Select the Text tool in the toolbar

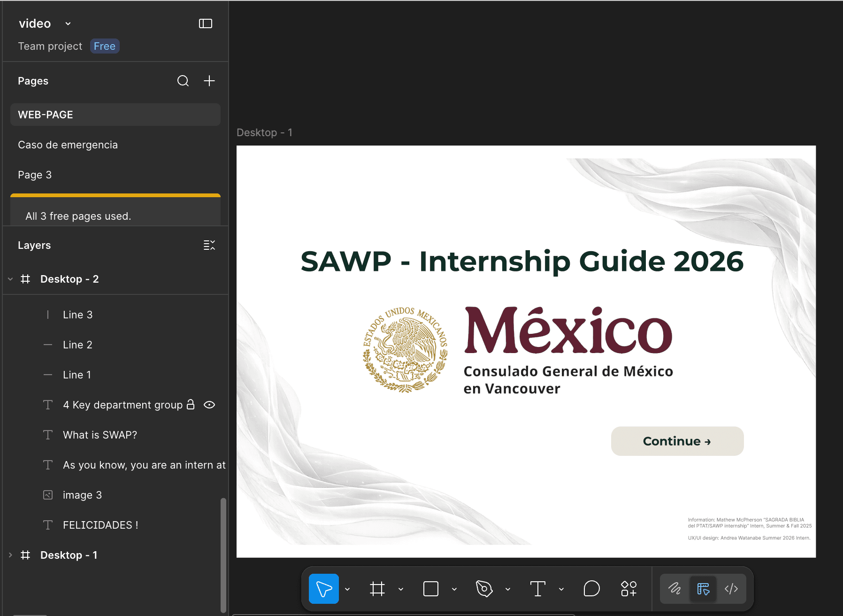538,589
